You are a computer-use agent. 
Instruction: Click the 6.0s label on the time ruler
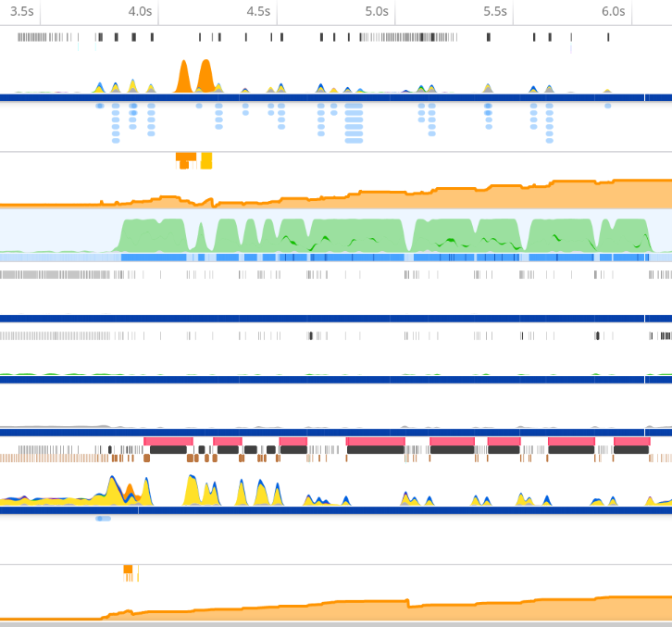(x=613, y=12)
